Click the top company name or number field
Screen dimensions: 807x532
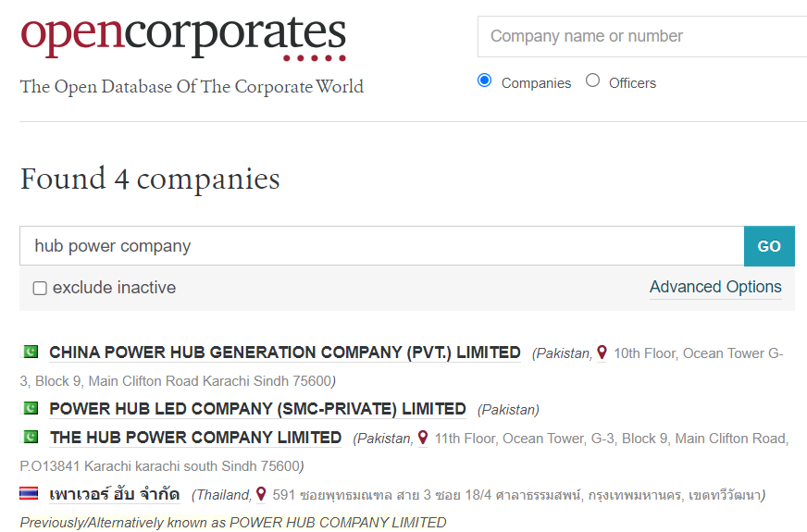click(643, 37)
